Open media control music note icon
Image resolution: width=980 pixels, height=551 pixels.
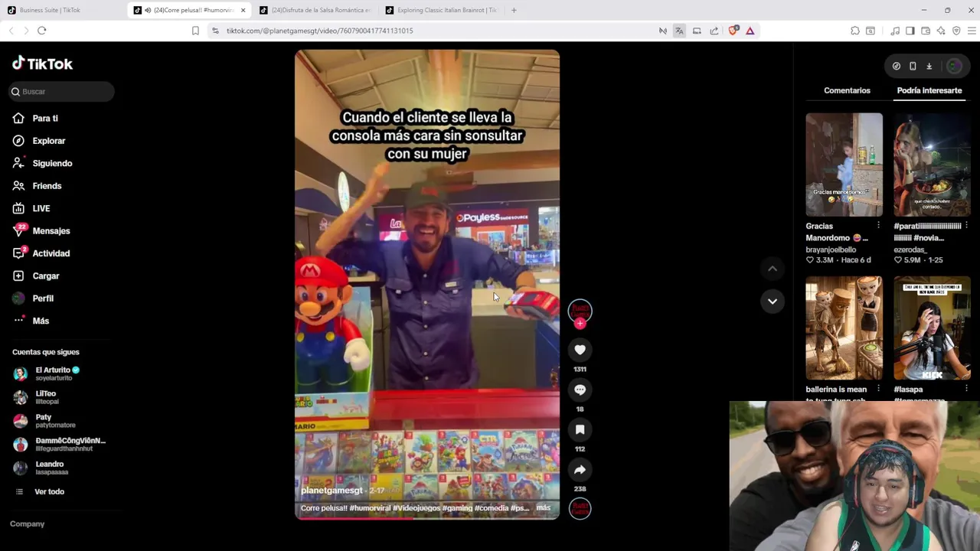(x=895, y=31)
